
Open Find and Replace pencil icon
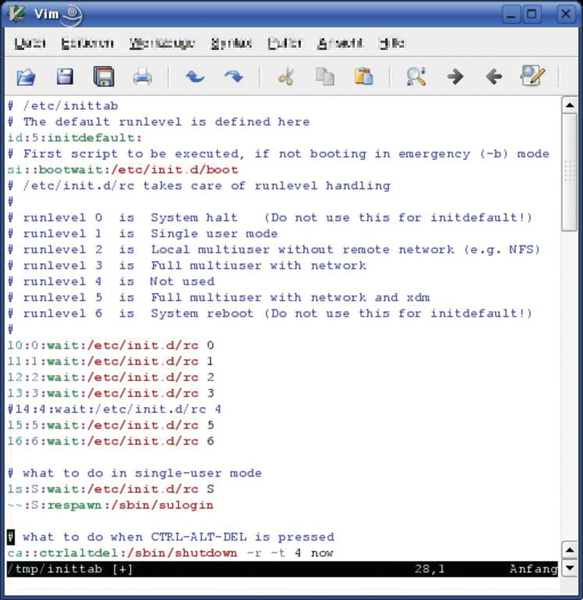pos(533,76)
